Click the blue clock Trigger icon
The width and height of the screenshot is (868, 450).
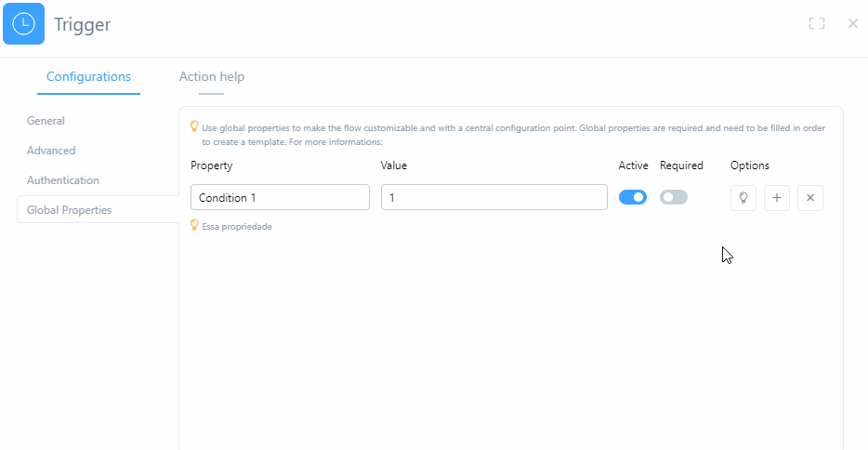point(23,24)
